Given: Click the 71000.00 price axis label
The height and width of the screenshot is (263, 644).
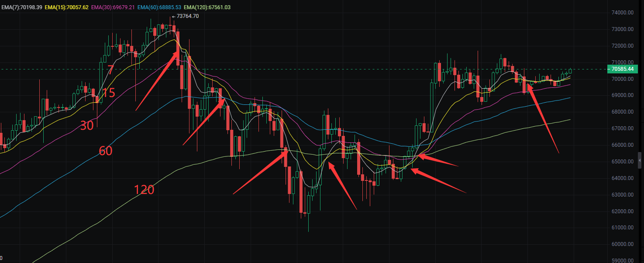Looking at the screenshot, I should tap(622, 62).
